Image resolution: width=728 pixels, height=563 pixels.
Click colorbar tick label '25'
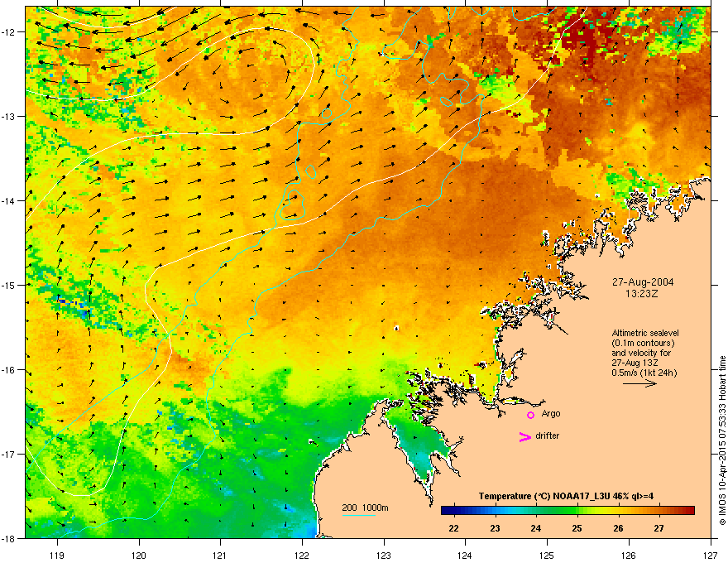coord(577,528)
